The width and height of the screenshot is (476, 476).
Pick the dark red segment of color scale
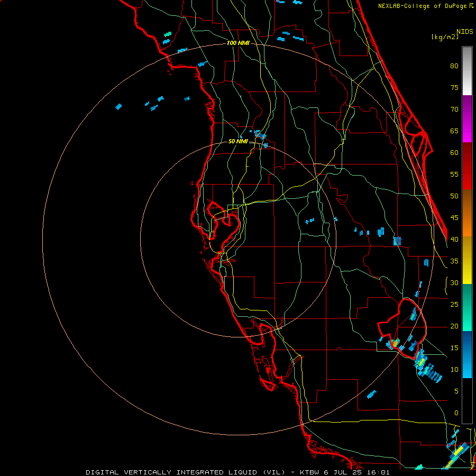pos(467,166)
